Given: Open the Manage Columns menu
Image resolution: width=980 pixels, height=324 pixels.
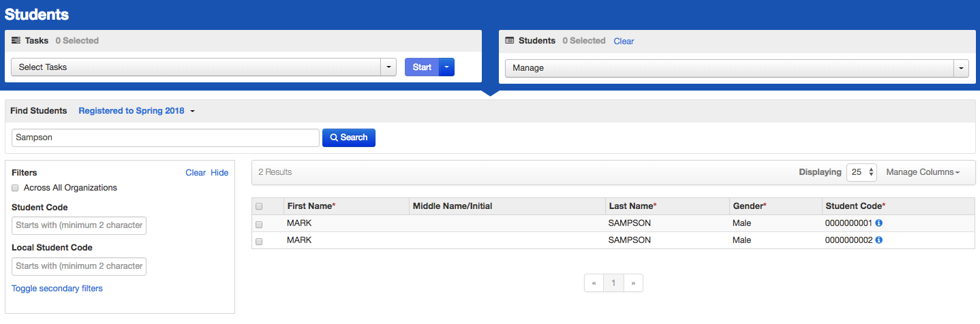Looking at the screenshot, I should [x=923, y=172].
